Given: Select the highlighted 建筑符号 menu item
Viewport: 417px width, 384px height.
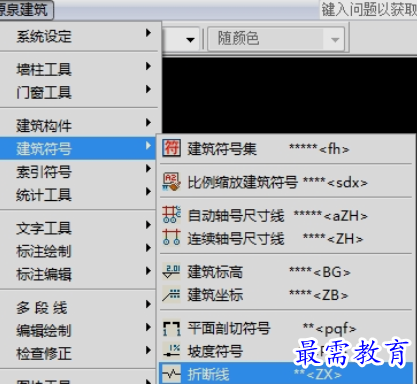Looking at the screenshot, I should point(79,148).
